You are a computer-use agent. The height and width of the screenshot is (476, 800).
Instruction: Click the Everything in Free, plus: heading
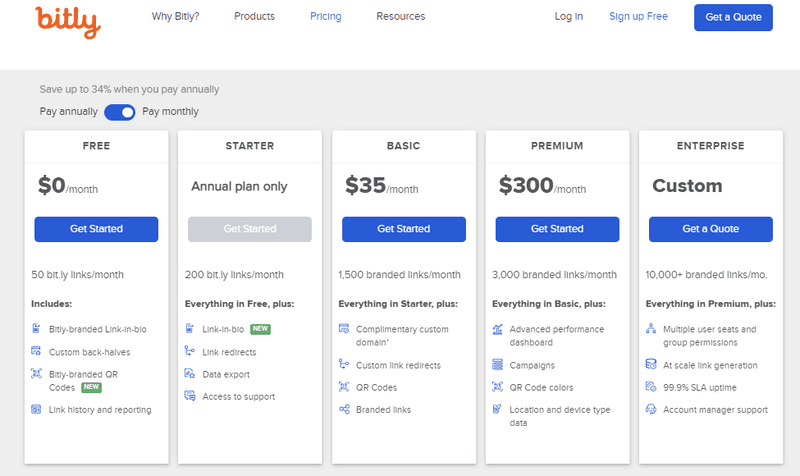coord(239,304)
